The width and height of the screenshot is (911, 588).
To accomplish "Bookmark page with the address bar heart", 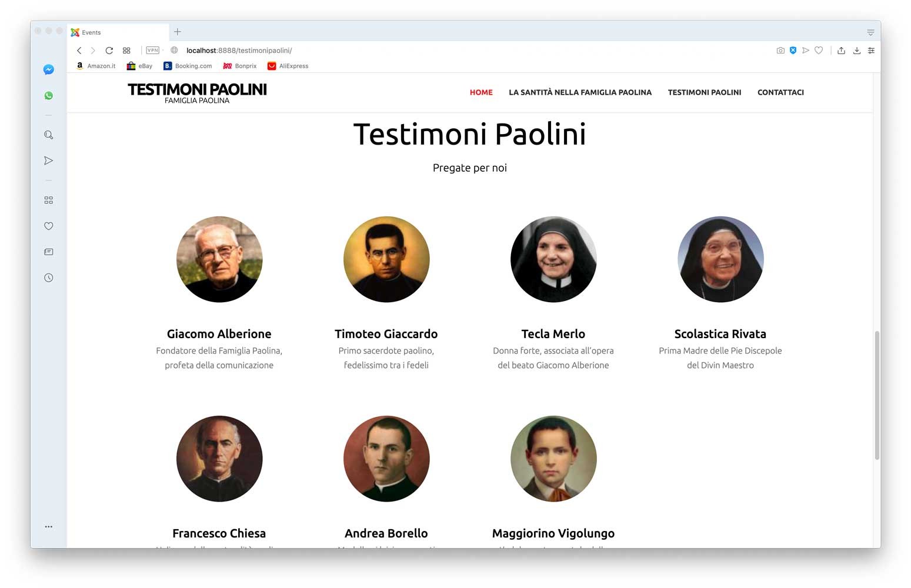I will tap(819, 51).
